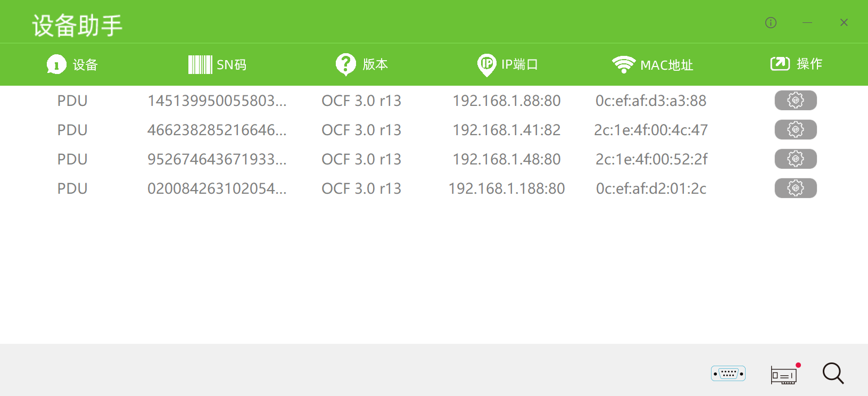Click the 版本 version column header

362,64
